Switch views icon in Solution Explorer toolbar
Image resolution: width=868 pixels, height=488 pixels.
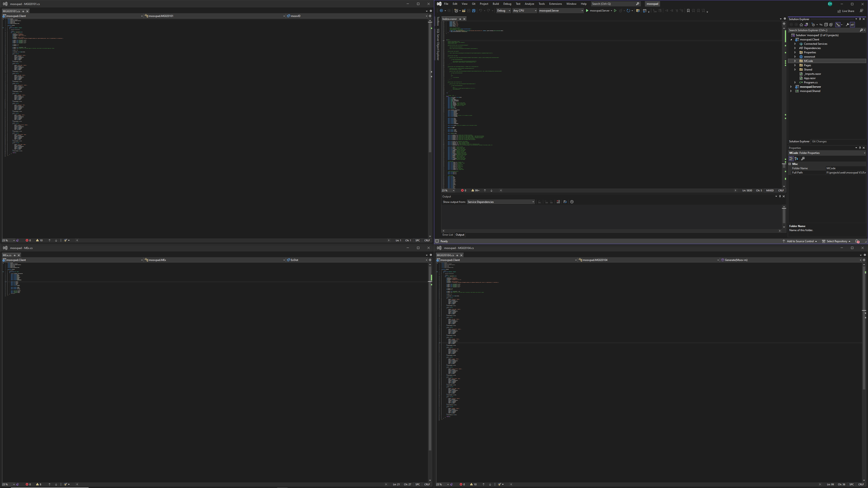pyautogui.click(x=806, y=25)
